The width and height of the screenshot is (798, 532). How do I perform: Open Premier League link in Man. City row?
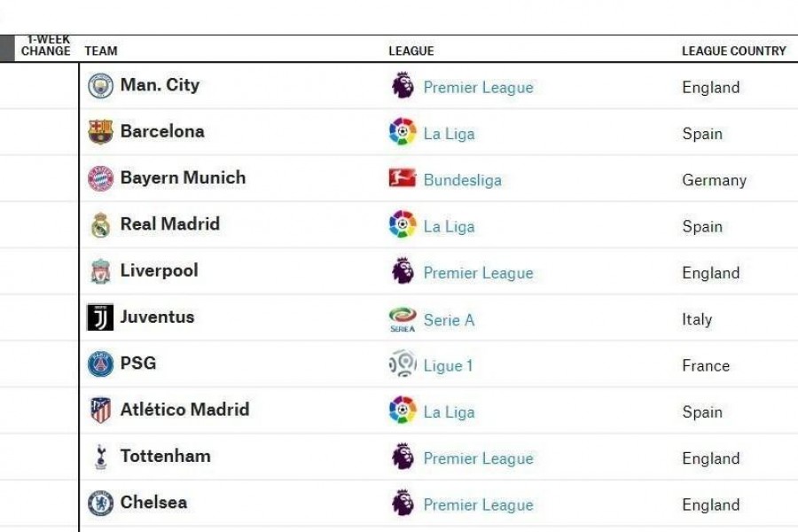tap(478, 88)
